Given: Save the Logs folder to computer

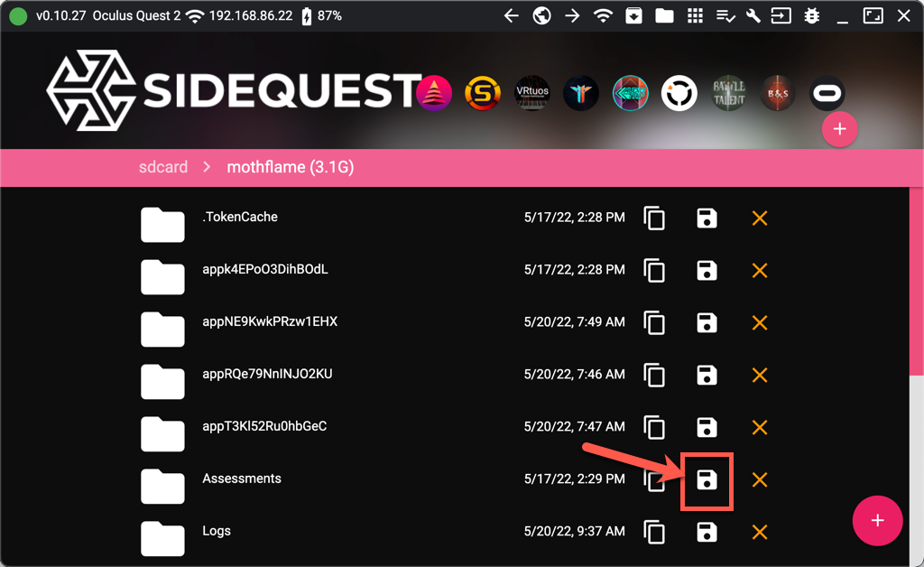Looking at the screenshot, I should click(707, 532).
